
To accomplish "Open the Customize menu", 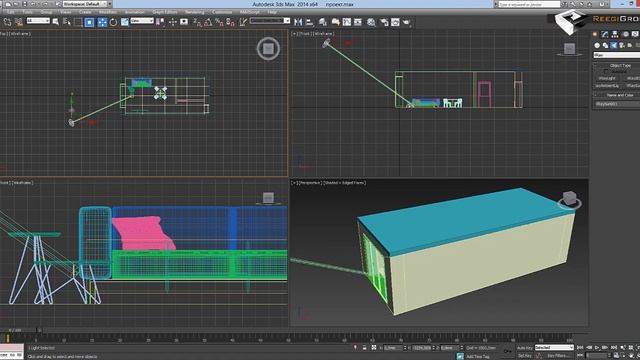I will [x=222, y=12].
